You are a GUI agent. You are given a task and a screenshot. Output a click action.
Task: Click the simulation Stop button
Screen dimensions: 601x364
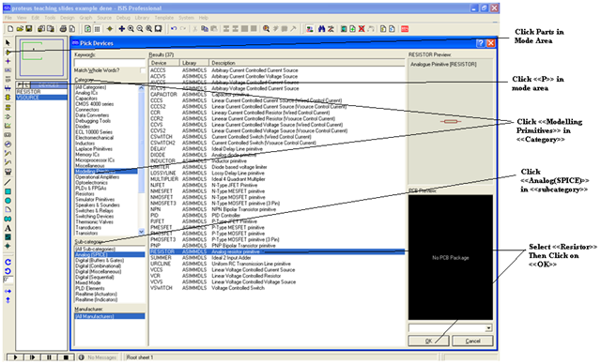(67, 357)
